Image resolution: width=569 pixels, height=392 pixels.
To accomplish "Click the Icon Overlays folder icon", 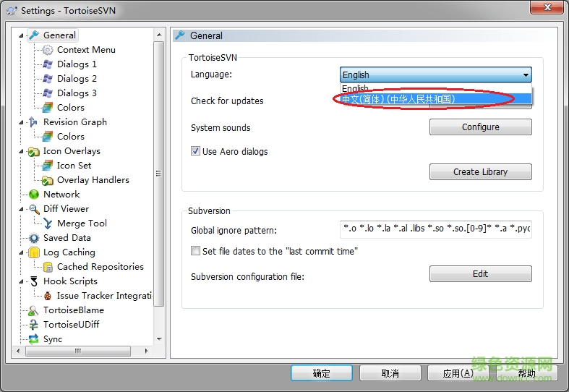I will click(x=34, y=151).
